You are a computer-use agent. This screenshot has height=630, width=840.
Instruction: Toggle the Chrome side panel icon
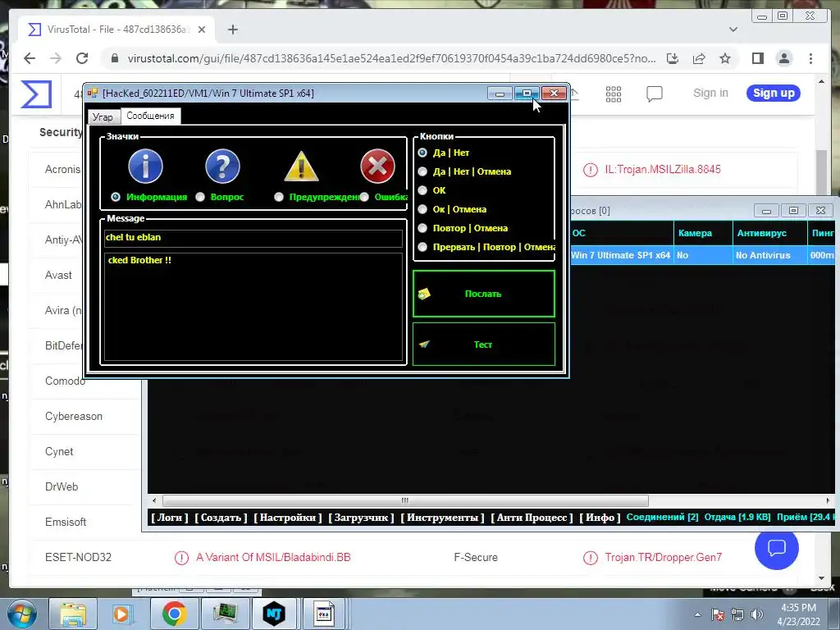point(757,58)
